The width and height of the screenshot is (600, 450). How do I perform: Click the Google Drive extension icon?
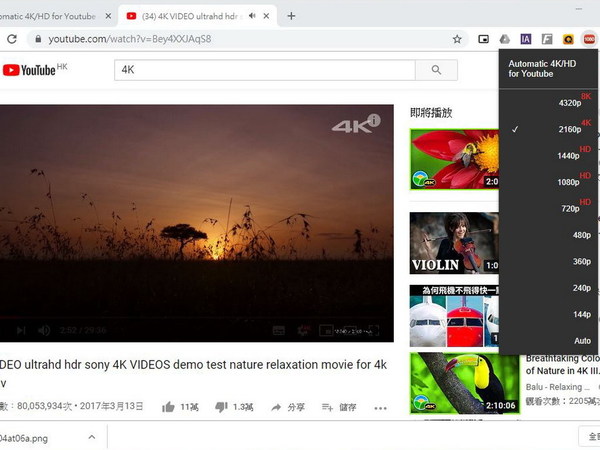[505, 39]
